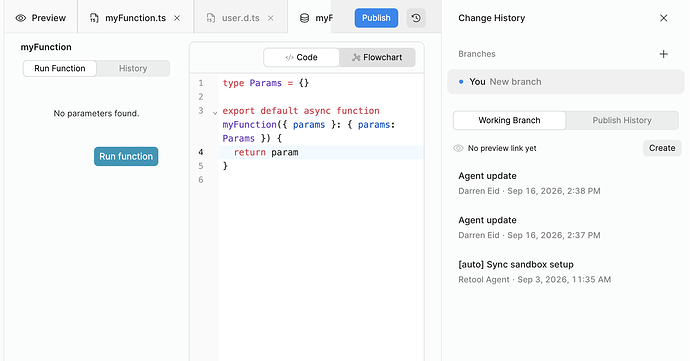Open Agent update from 2:38 PM
This screenshot has width=690, height=361.
(x=529, y=183)
